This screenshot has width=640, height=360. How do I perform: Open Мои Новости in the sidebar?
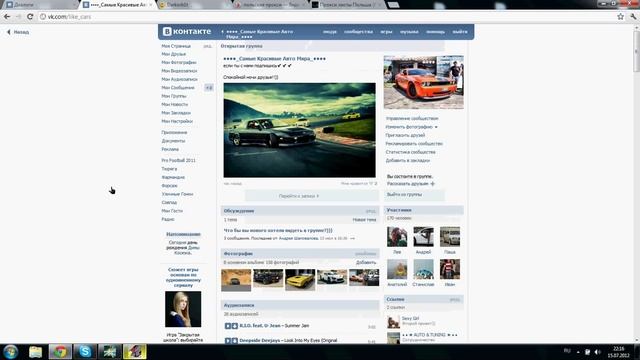click(x=175, y=104)
